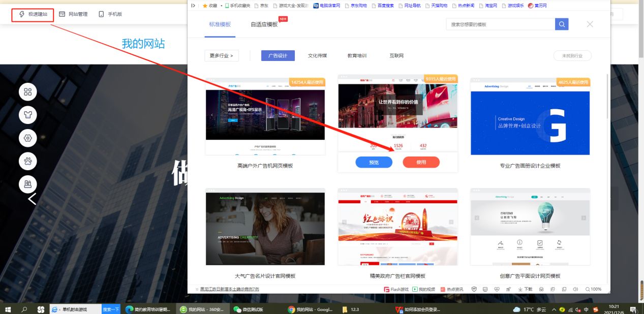Go to previous banner slide with left chevron
The width and height of the screenshot is (644, 314).
point(32,199)
